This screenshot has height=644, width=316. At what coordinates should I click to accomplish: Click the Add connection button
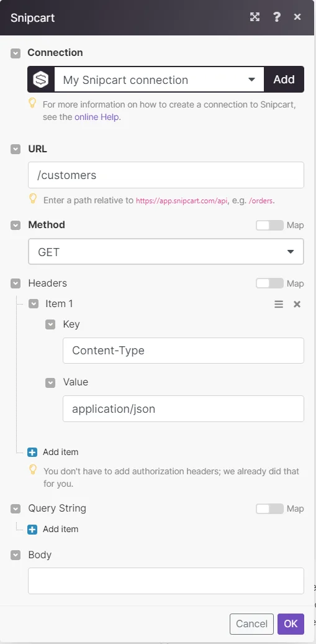tap(284, 80)
